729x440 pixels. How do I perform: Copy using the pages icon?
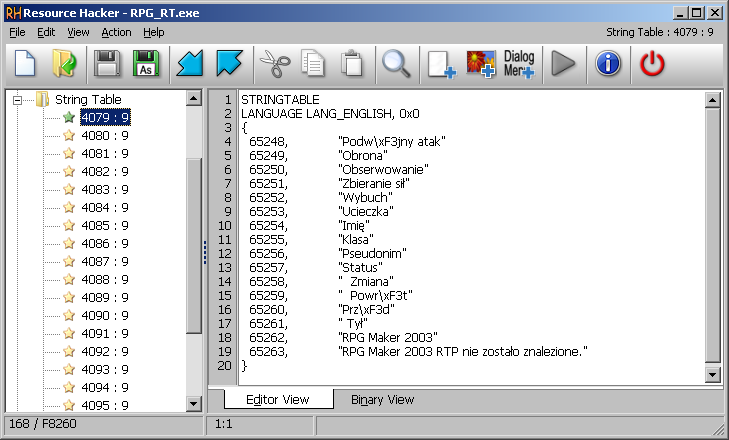(313, 64)
